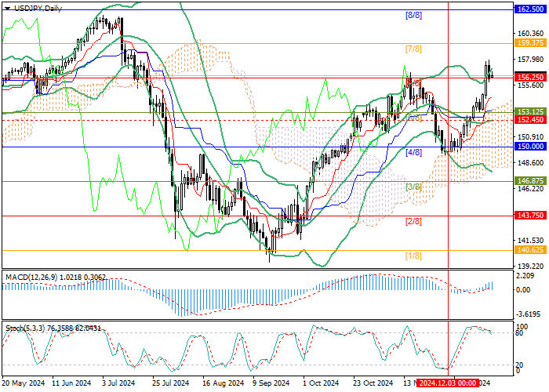
Task: Select the [7/8] Murrey level label
Action: coord(414,49)
